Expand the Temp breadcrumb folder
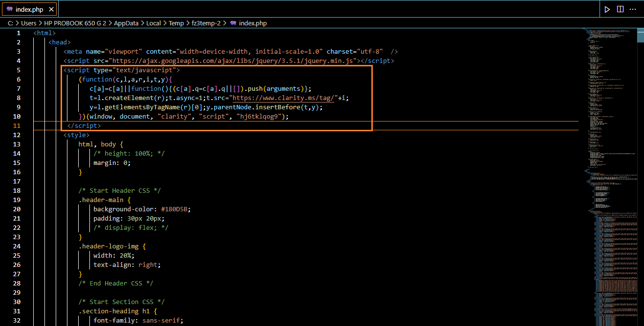 click(x=176, y=23)
